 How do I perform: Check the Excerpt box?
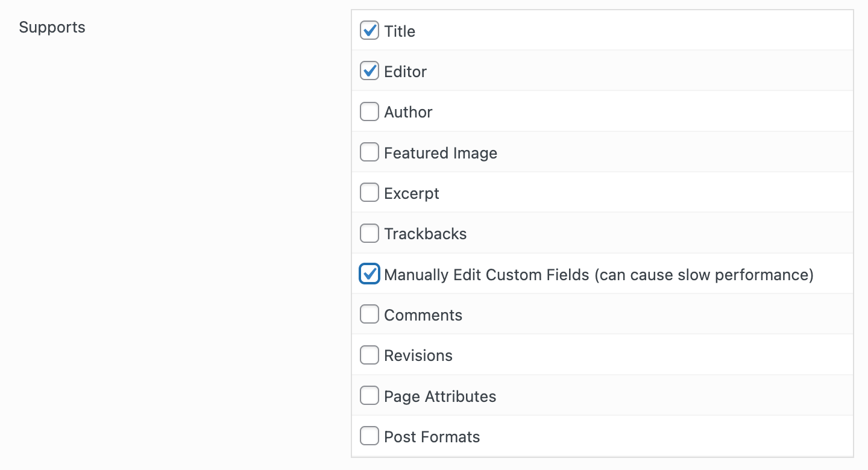coord(370,193)
